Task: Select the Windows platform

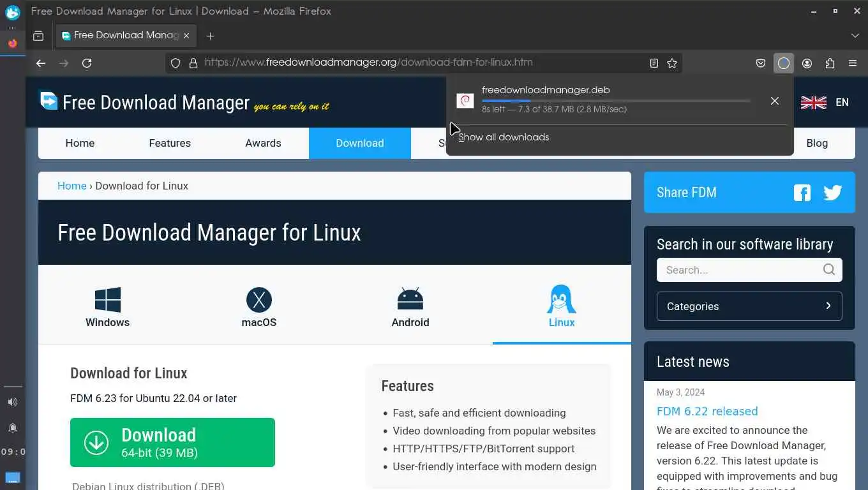Action: coord(108,307)
